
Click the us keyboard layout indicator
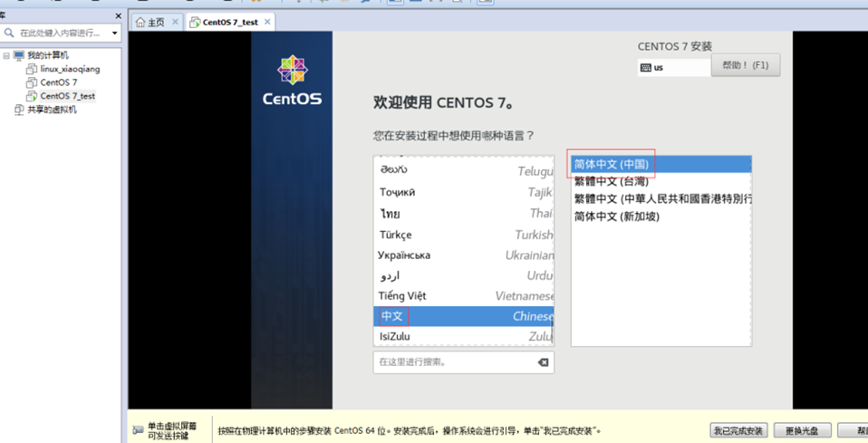(674, 68)
